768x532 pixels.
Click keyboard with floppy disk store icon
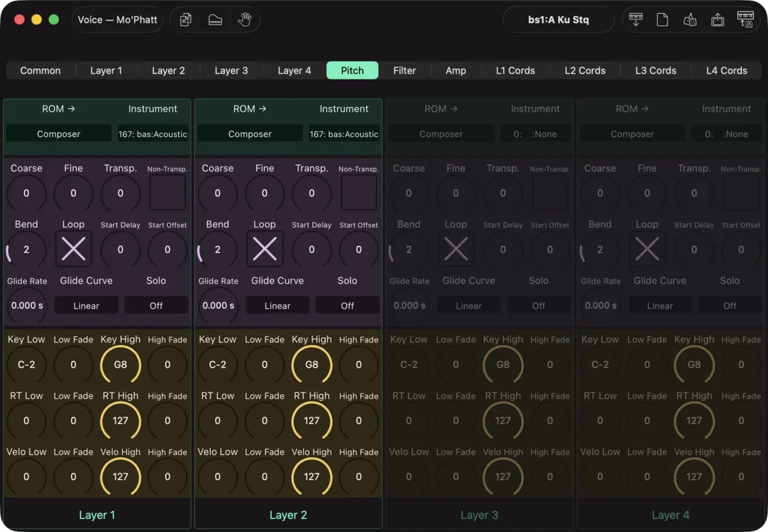click(x=746, y=20)
